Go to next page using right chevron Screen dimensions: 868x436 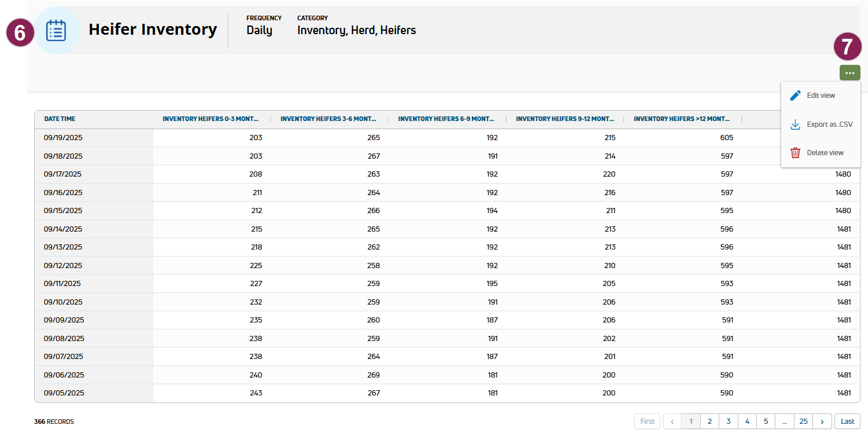click(822, 422)
